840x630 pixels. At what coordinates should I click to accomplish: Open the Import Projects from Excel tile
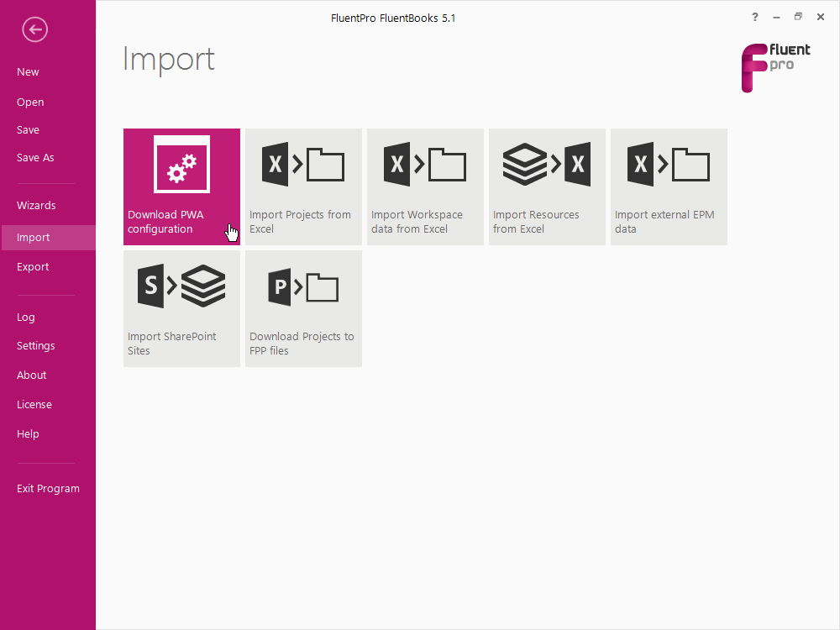(x=304, y=187)
